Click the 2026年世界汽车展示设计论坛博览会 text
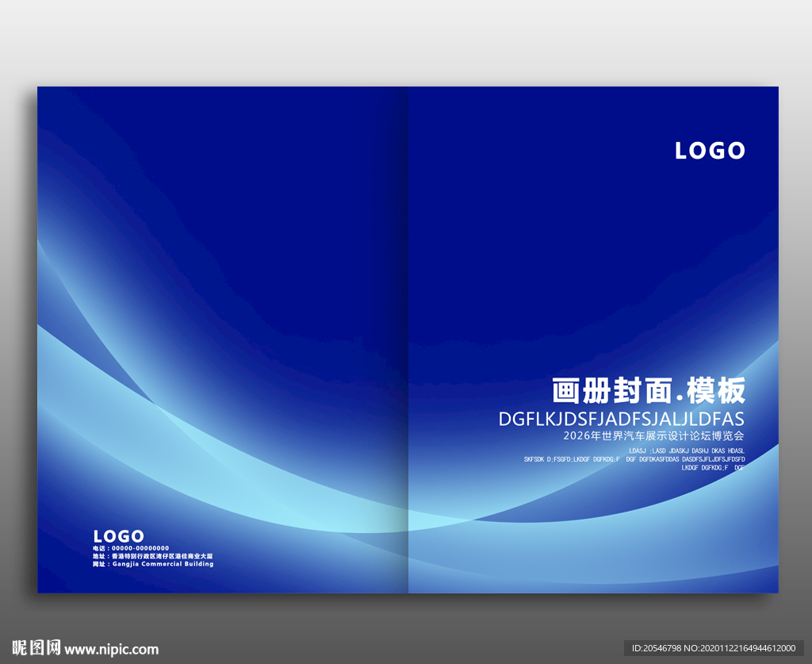The image size is (812, 664). click(653, 436)
